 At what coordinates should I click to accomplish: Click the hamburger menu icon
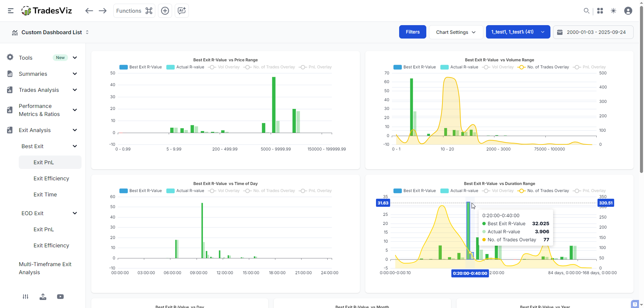click(11, 11)
